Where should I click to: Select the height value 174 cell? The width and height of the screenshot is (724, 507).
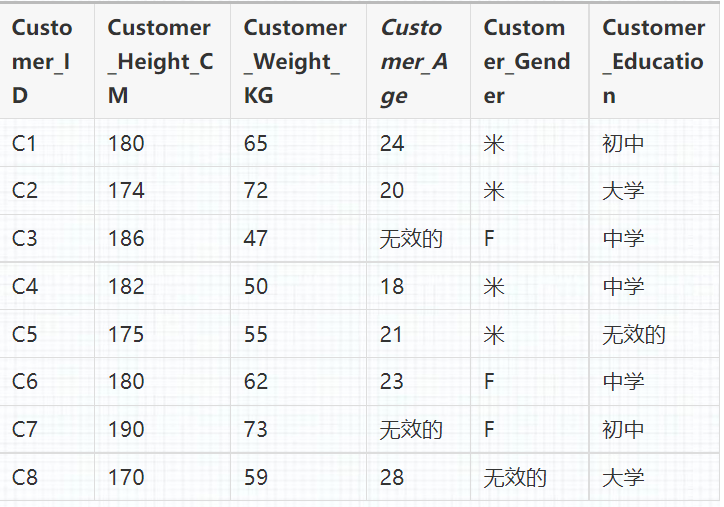click(x=127, y=191)
